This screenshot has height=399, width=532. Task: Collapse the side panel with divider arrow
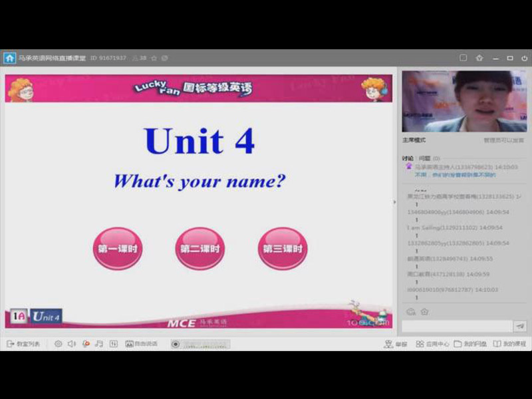click(396, 202)
